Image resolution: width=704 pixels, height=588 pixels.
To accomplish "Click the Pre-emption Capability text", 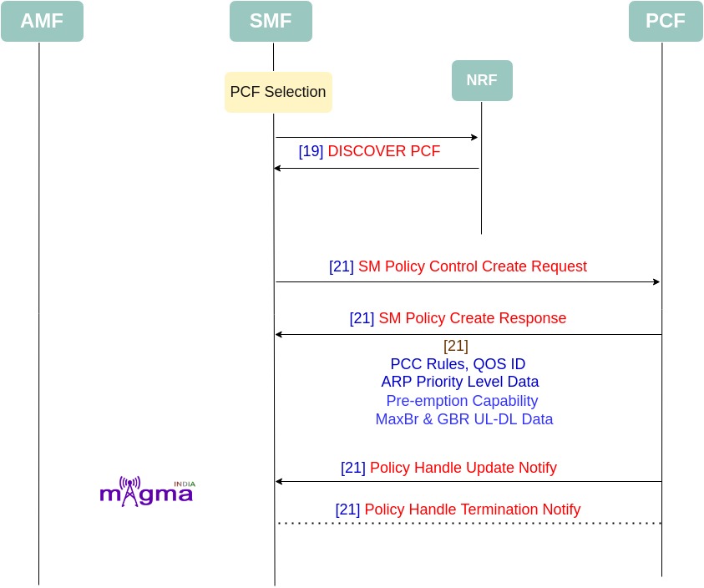I will click(462, 401).
